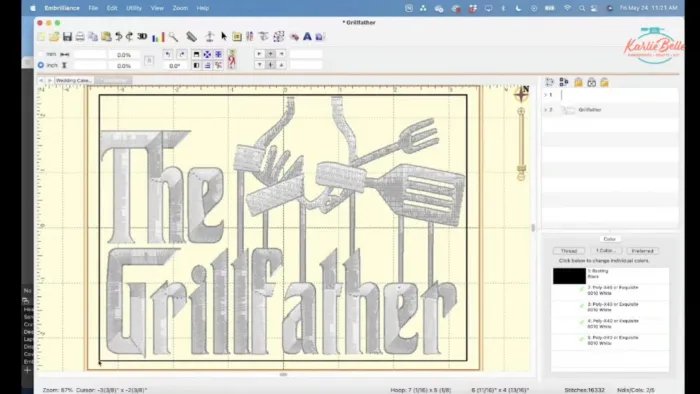
Task: Choose the black arrow select tool
Action: coord(224,37)
